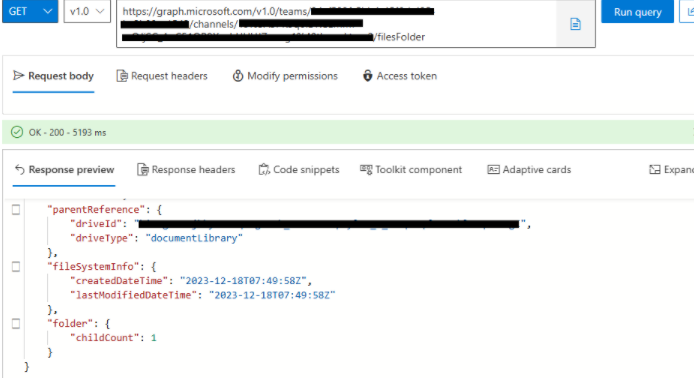The height and width of the screenshot is (378, 694).
Task: Click the Request headers page icon
Action: [x=122, y=76]
